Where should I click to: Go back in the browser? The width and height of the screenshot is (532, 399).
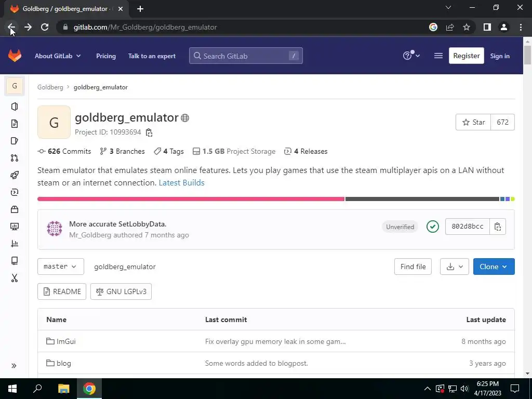pos(11,27)
